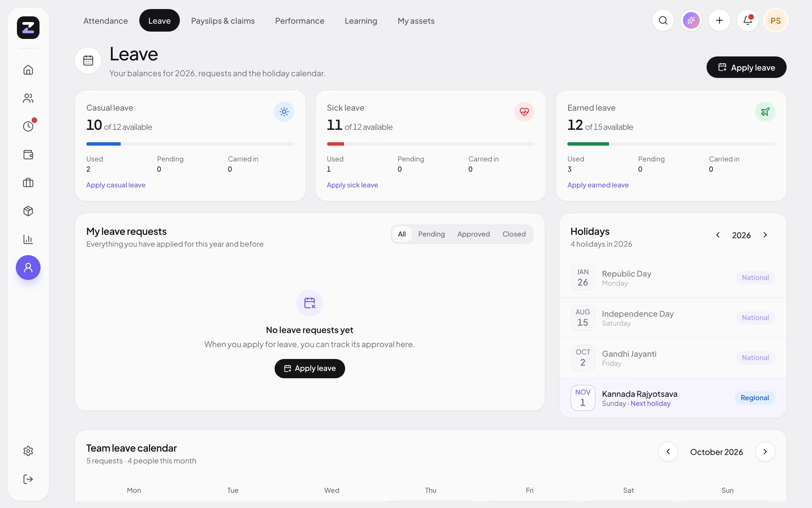The width and height of the screenshot is (812, 508).
Task: Open the clock sidebar icon with red dot
Action: click(28, 126)
